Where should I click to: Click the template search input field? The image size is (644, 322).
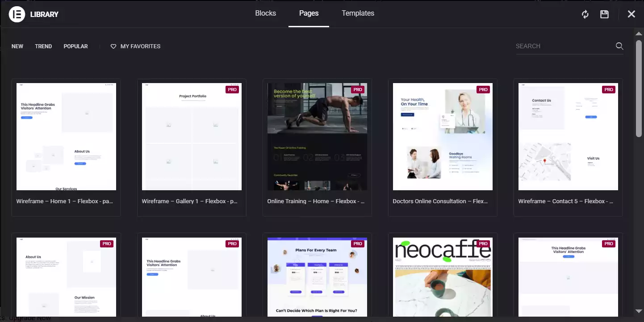(x=564, y=46)
